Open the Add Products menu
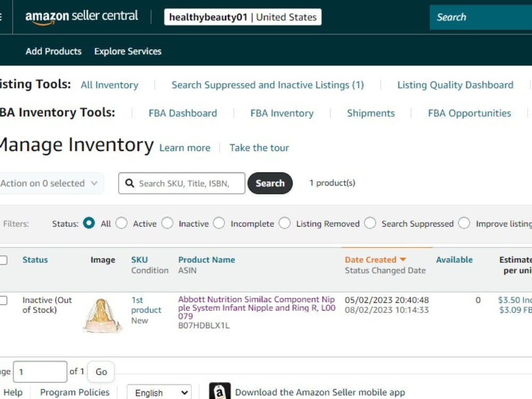This screenshot has height=399, width=532. pos(54,51)
